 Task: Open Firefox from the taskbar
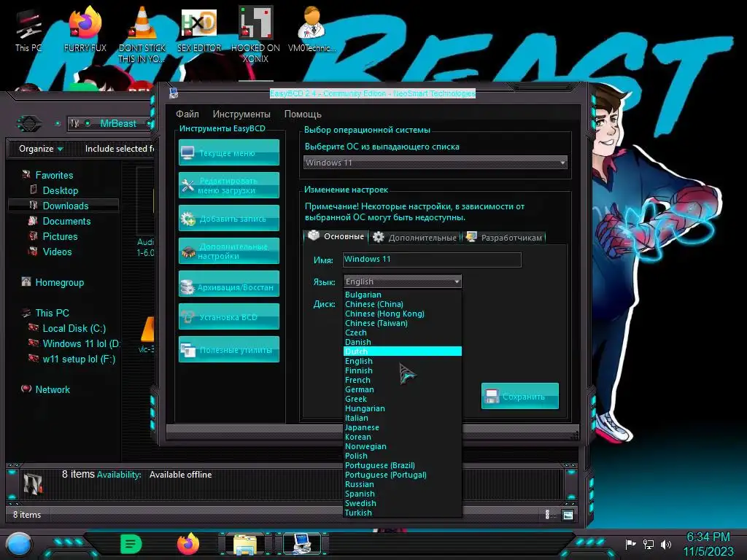pyautogui.click(x=187, y=544)
